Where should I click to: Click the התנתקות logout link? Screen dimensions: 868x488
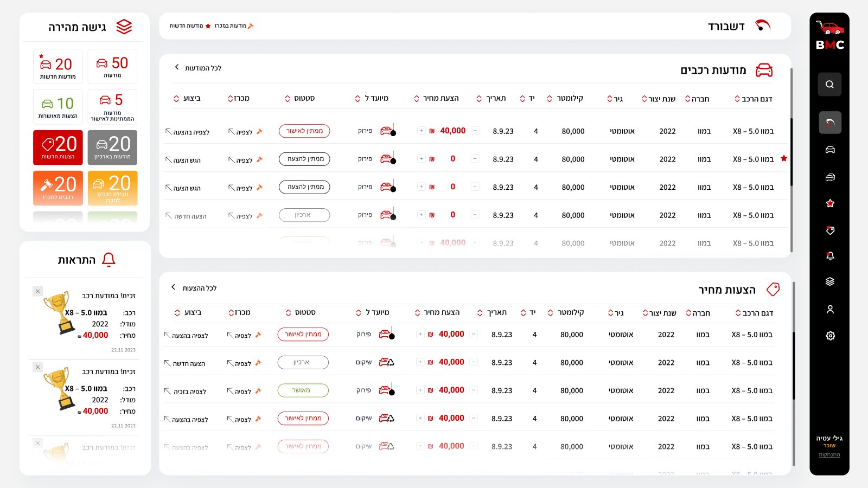[x=829, y=454]
